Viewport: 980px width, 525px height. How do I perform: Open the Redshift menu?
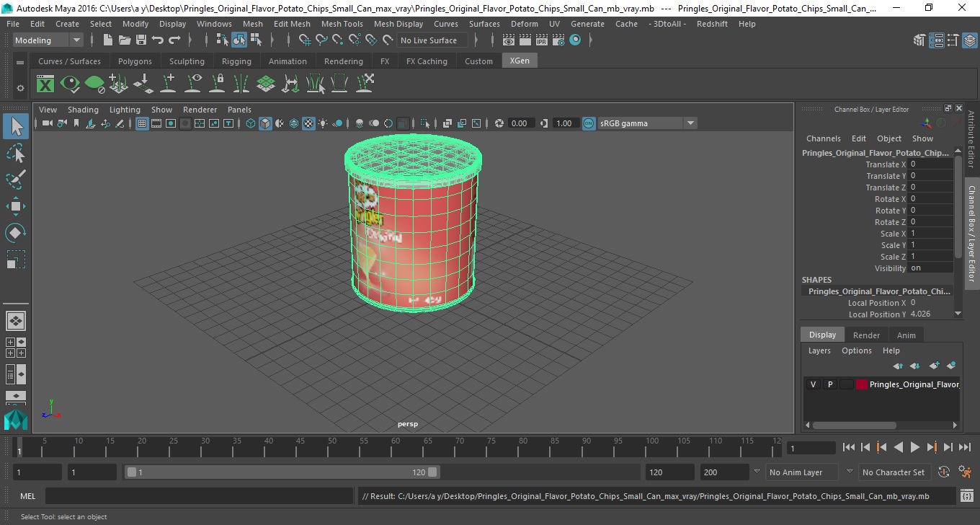(712, 24)
